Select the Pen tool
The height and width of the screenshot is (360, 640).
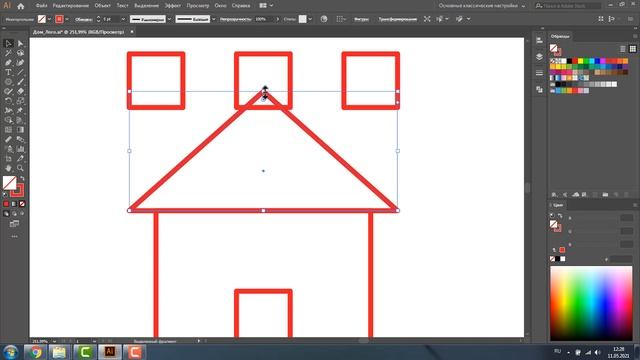[8, 63]
